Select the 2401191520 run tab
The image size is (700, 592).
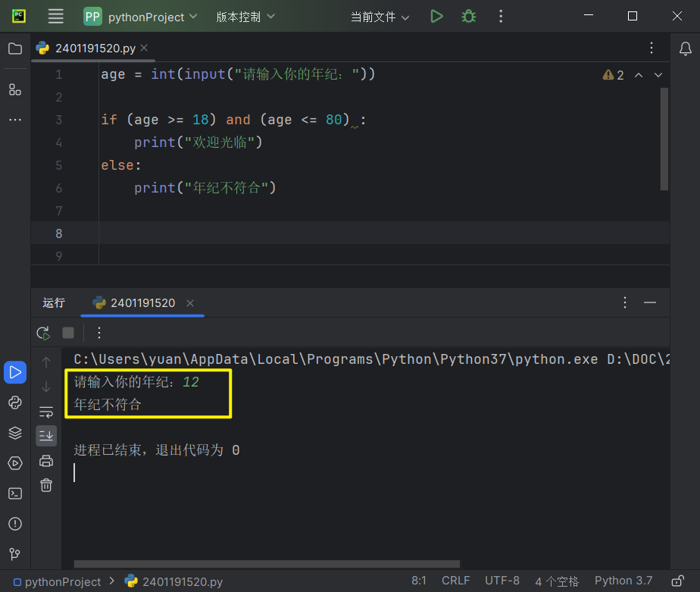coord(142,303)
